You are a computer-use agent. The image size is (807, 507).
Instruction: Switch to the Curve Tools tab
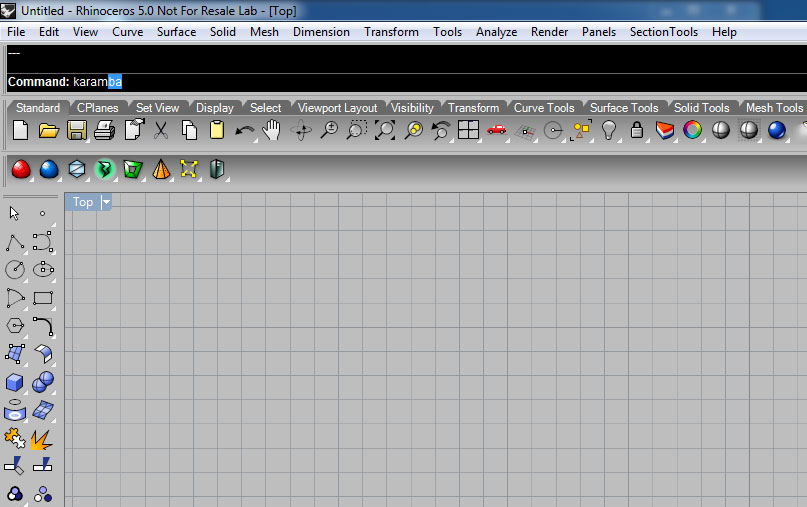543,108
